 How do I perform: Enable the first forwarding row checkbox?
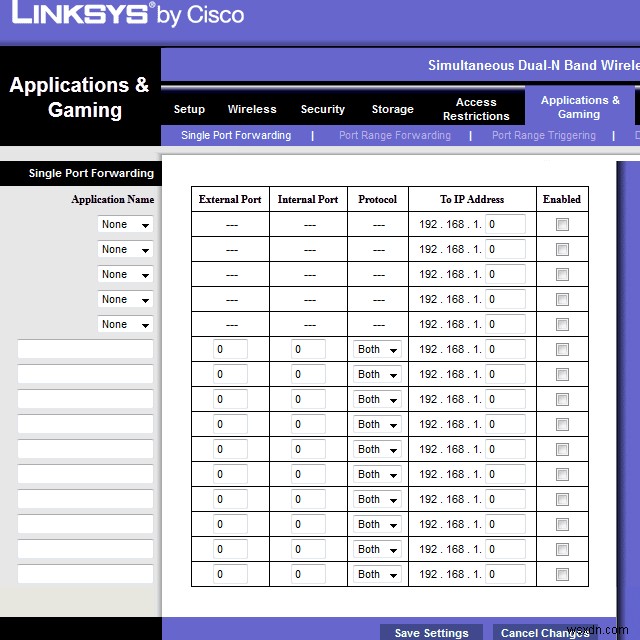coord(562,224)
